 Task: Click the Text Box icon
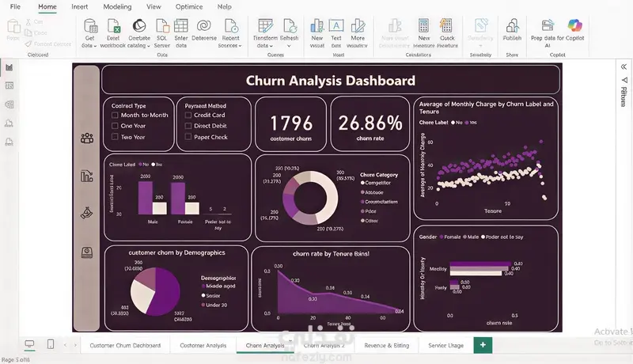tap(335, 27)
